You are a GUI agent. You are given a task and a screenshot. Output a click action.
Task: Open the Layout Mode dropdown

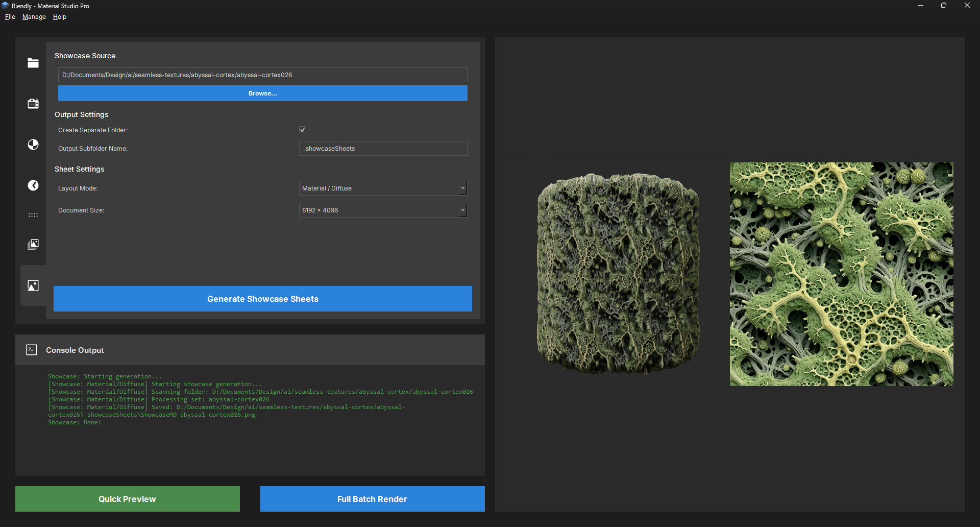(x=383, y=188)
